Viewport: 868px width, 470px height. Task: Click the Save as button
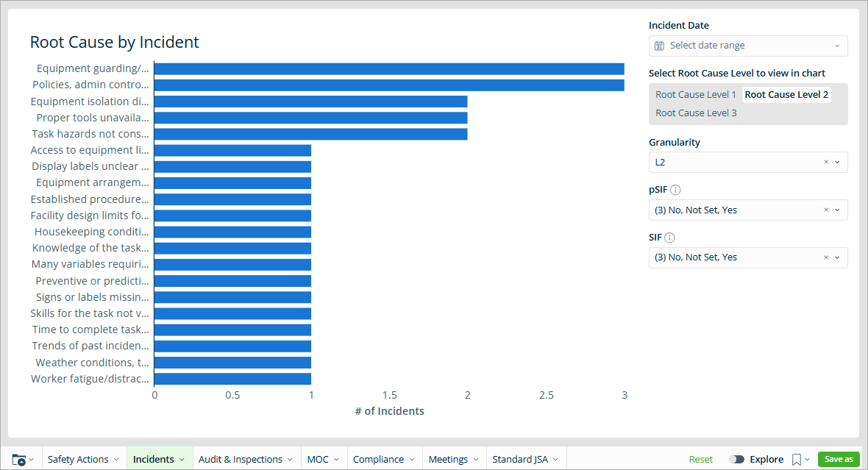839,459
